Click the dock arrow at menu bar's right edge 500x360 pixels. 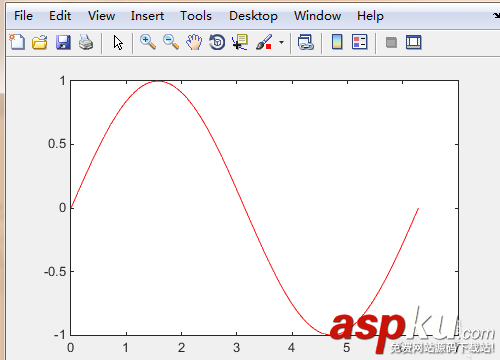pos(496,16)
